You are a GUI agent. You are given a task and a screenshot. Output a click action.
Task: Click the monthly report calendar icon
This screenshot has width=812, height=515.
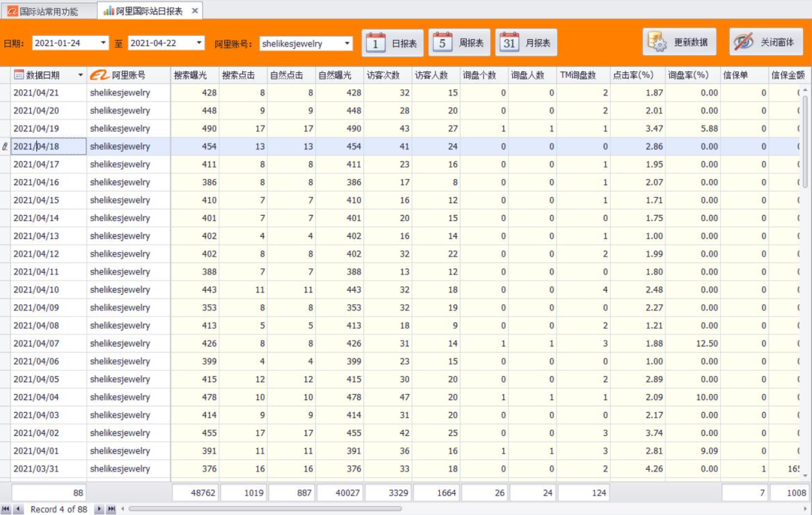point(509,42)
